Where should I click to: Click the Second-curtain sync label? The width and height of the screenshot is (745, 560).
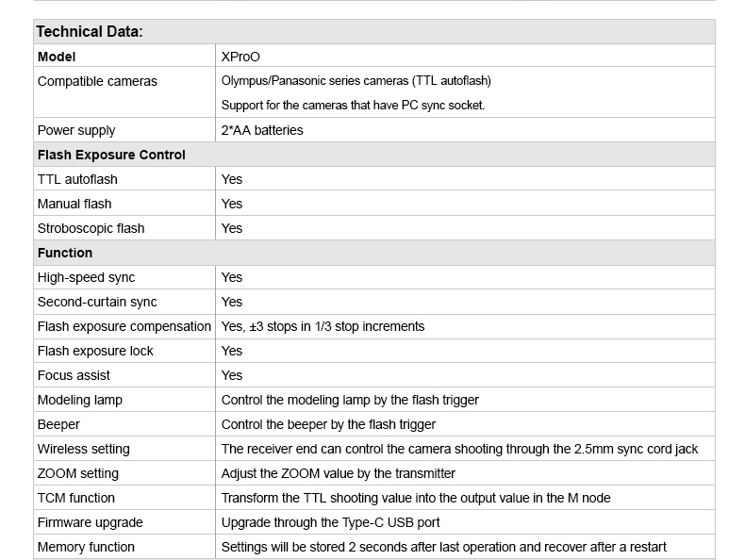pyautogui.click(x=97, y=302)
